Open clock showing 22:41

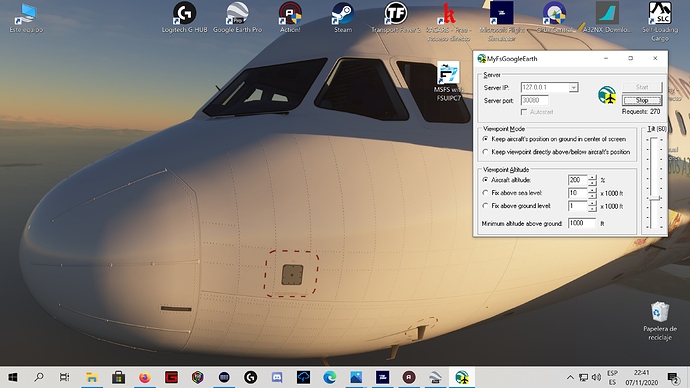coord(642,377)
